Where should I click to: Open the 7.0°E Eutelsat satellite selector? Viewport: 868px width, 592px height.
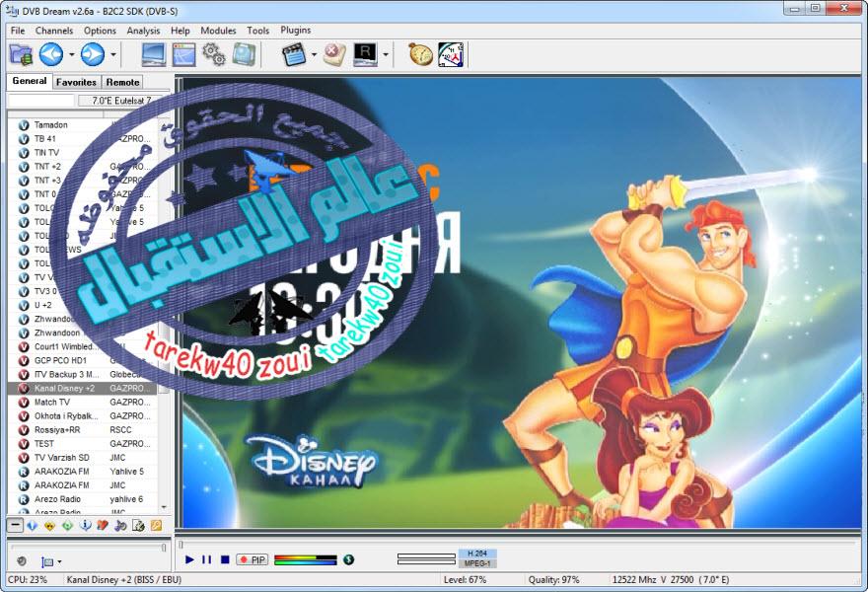pyautogui.click(x=121, y=101)
